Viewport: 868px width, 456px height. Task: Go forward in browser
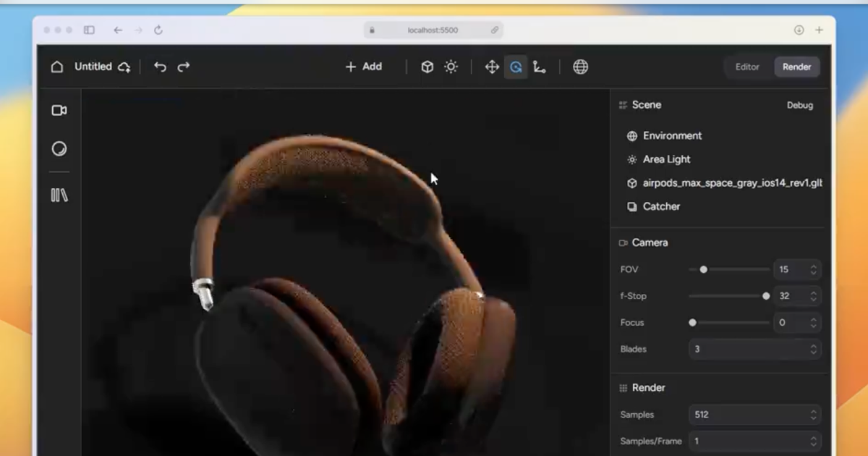coord(139,30)
